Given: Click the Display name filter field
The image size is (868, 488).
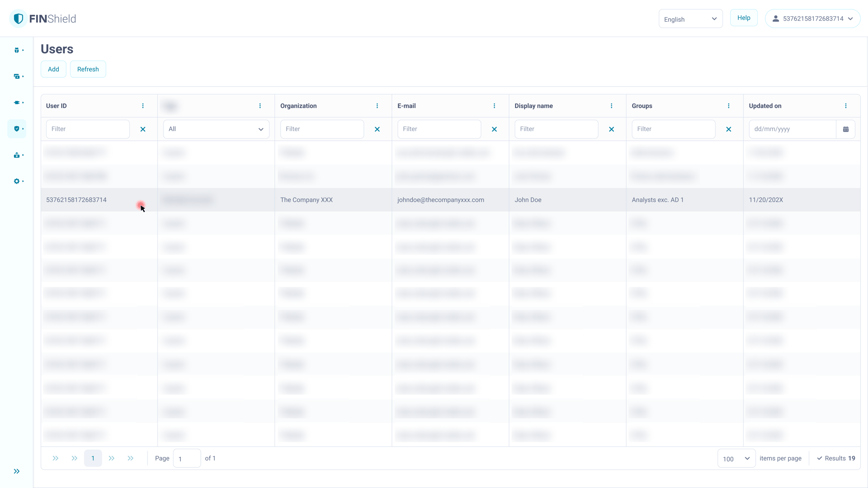Looking at the screenshot, I should pyautogui.click(x=556, y=129).
